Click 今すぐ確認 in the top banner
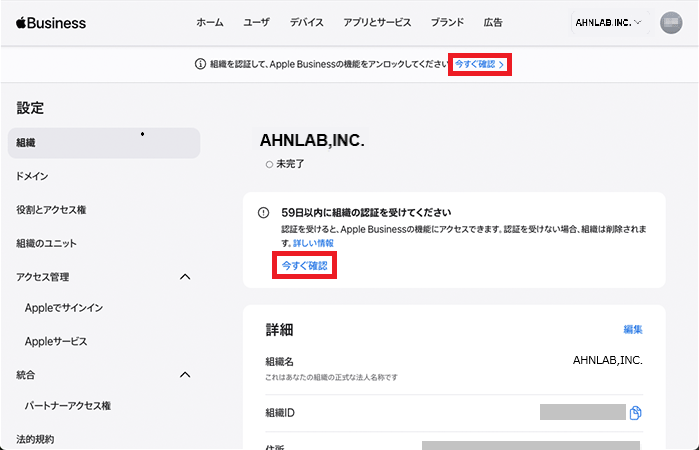Screen dimensions: 699x450 pos(479,64)
